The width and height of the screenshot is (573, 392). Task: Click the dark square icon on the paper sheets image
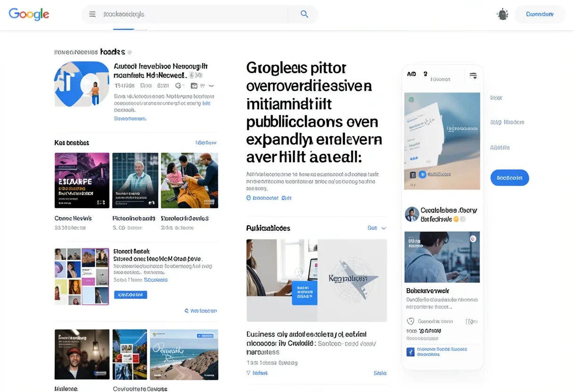click(413, 175)
